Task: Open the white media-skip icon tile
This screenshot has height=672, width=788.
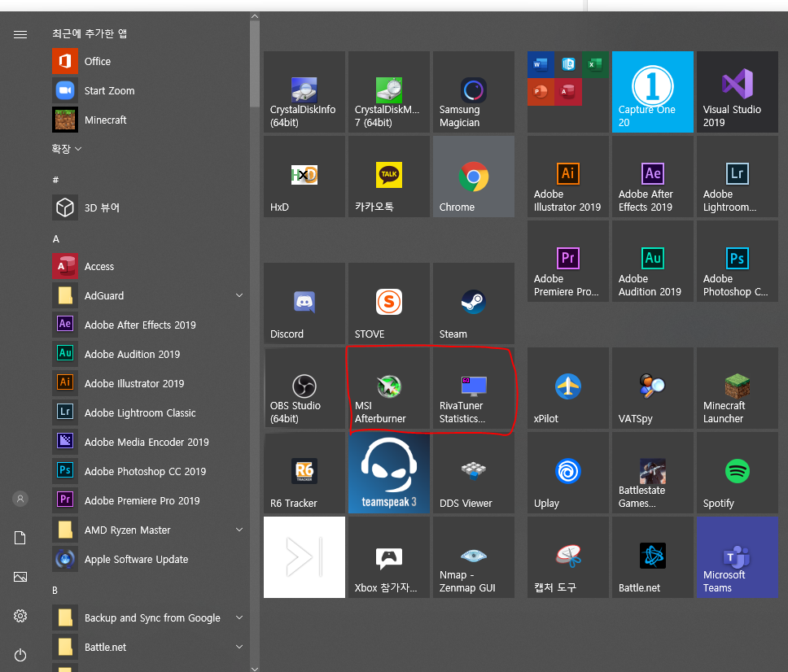Action: click(x=304, y=557)
